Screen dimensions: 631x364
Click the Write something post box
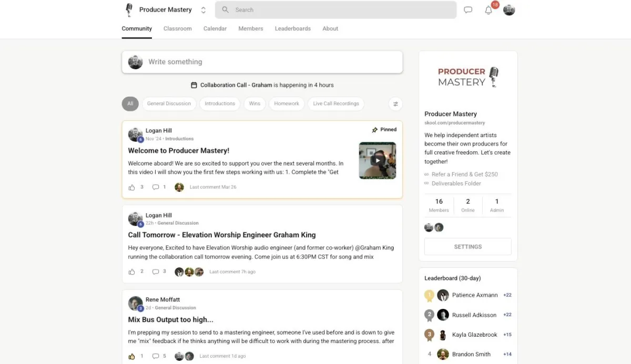click(x=262, y=62)
